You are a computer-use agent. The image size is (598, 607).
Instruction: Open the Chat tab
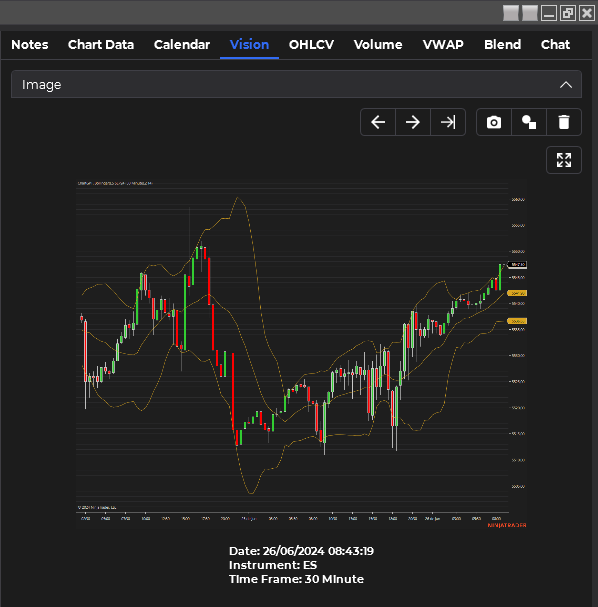[555, 45]
